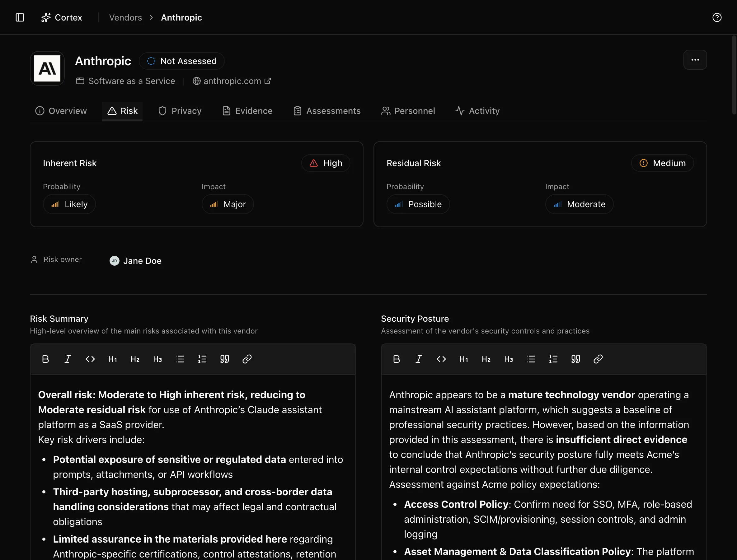737x560 pixels.
Task: Open the anthropic.com website link
Action: click(x=232, y=81)
